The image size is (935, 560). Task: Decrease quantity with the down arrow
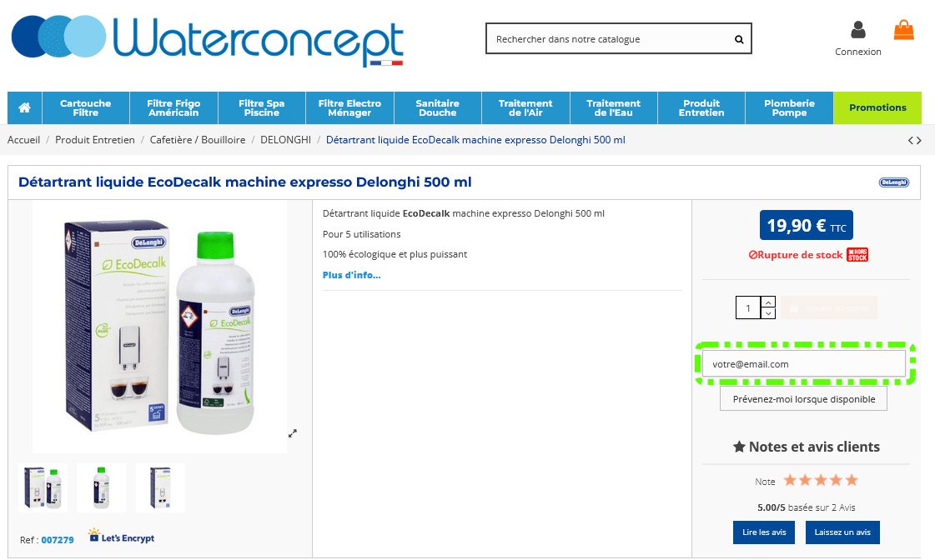click(x=768, y=313)
